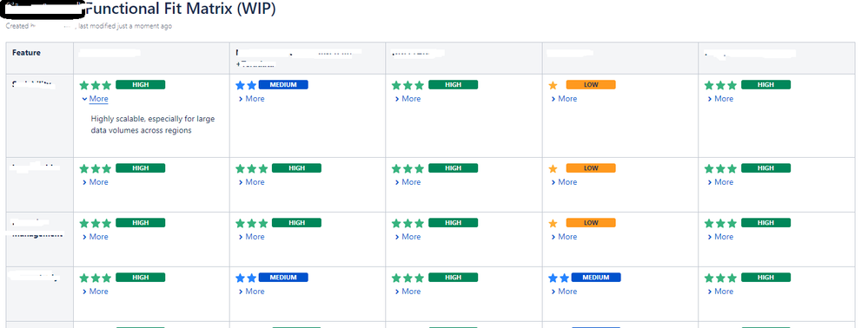Expand More under the LOW badge in data row 1
868x328 pixels.
pyautogui.click(x=564, y=99)
